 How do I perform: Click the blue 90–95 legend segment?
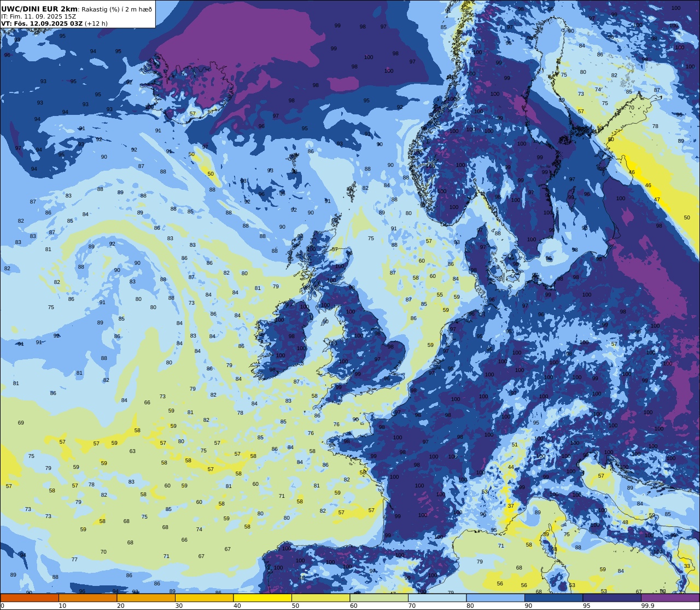point(553,597)
